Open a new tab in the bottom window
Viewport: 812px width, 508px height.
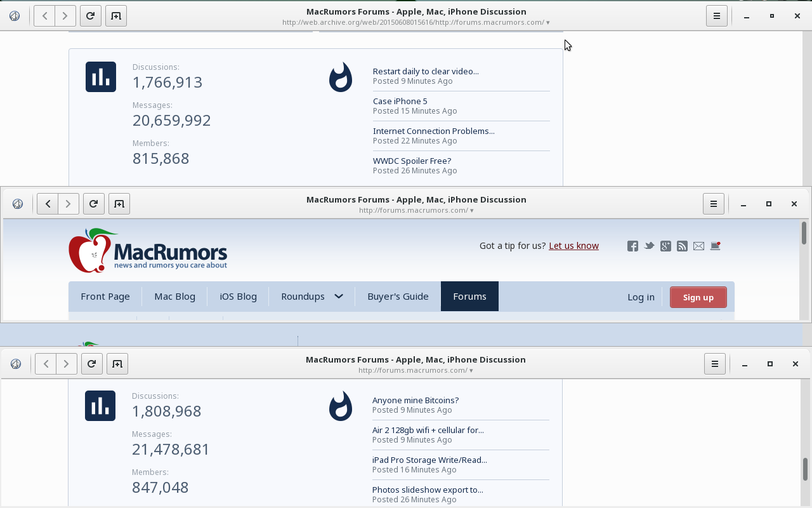click(117, 364)
